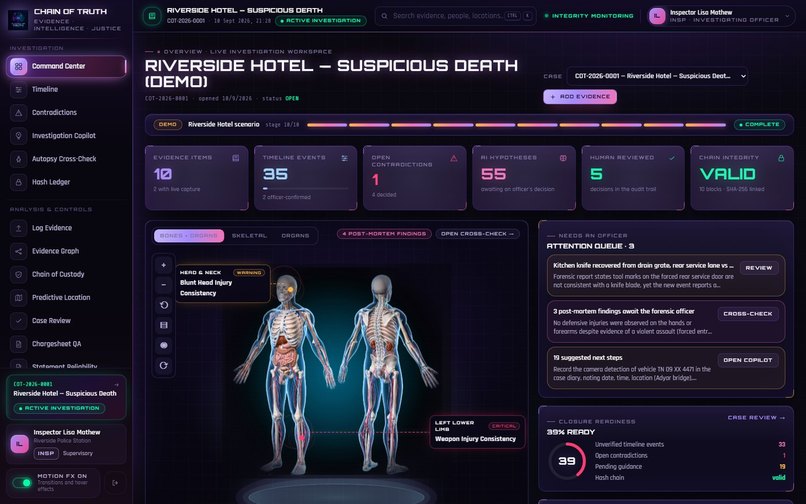This screenshot has height=504, width=806.
Task: Go to Case Review sidebar item
Action: click(x=66, y=320)
